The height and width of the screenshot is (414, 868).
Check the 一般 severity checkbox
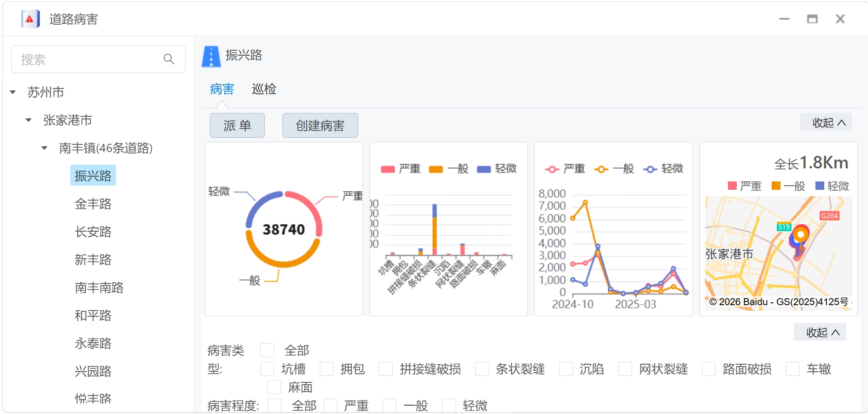pos(390,406)
